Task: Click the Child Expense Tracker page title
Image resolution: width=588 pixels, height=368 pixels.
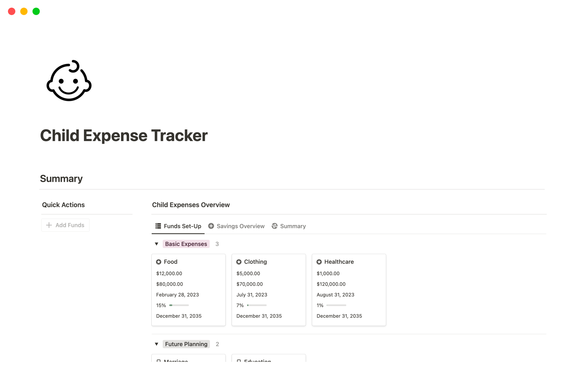Action: point(124,135)
